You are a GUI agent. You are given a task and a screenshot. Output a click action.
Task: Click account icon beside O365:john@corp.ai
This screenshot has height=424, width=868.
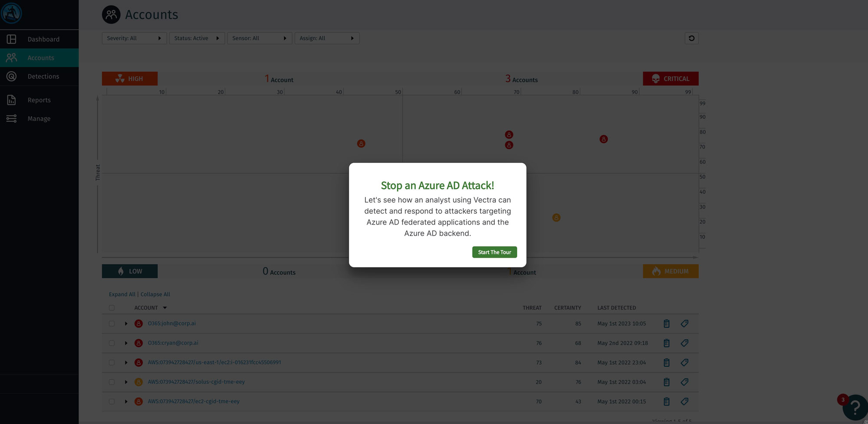(138, 324)
